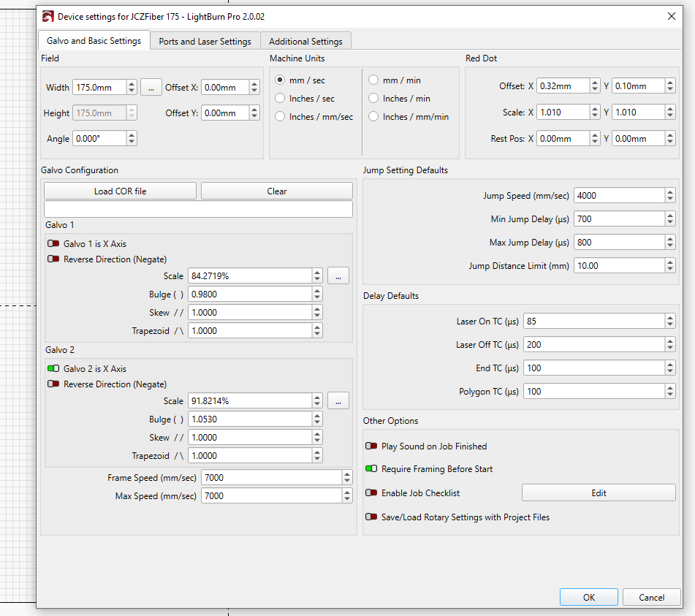The width and height of the screenshot is (695, 616).
Task: Disable Galvo 2 is X Axis switch
Action: pos(53,369)
